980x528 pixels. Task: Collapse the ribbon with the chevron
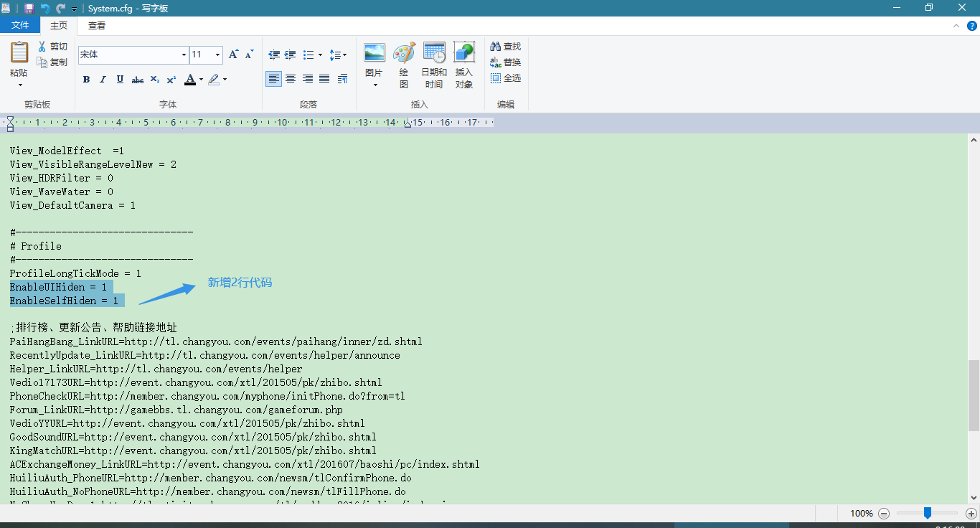coord(956,25)
